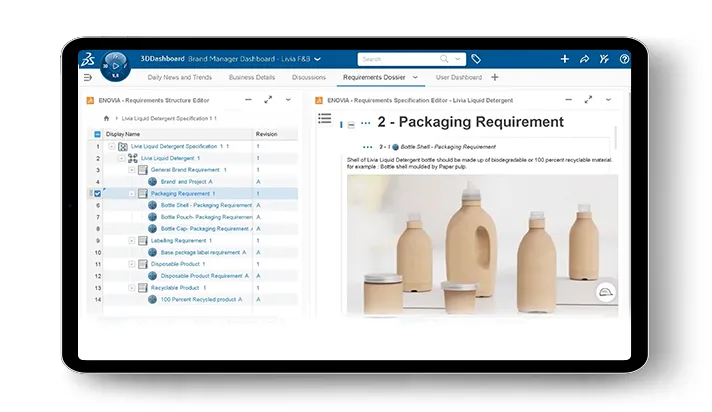Screen dimensions: 712x412
Task: Minimize the Requirements Structure Editor widget
Action: pyautogui.click(x=248, y=99)
